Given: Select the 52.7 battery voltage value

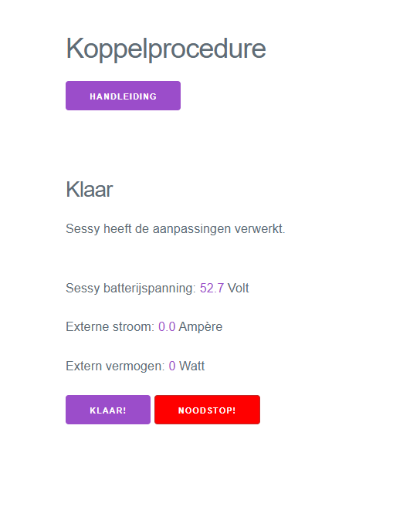Looking at the screenshot, I should click(212, 289).
